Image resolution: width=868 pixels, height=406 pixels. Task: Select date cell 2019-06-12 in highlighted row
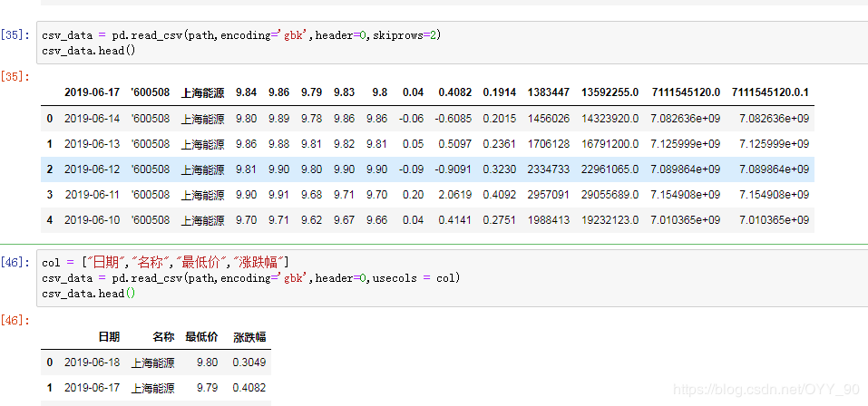coord(92,169)
